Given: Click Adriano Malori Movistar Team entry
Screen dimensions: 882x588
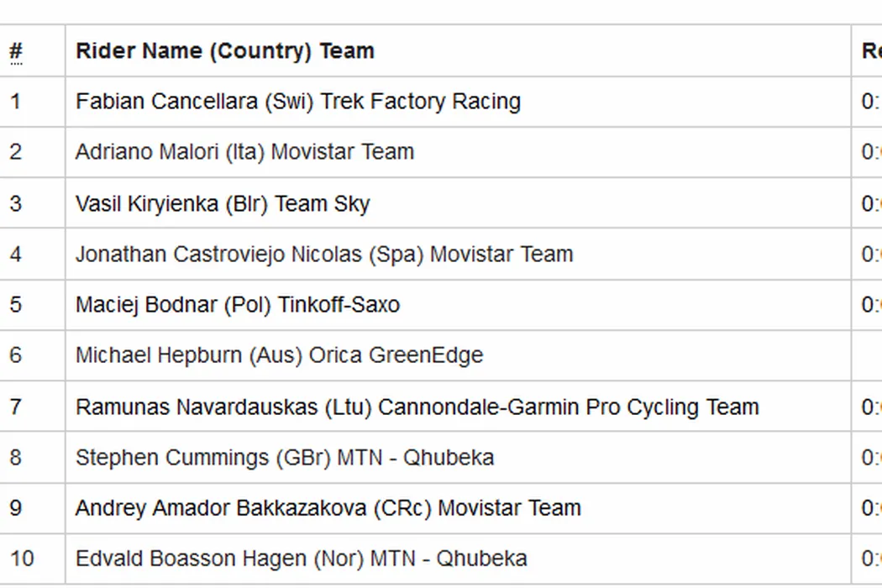Looking at the screenshot, I should [244, 152].
